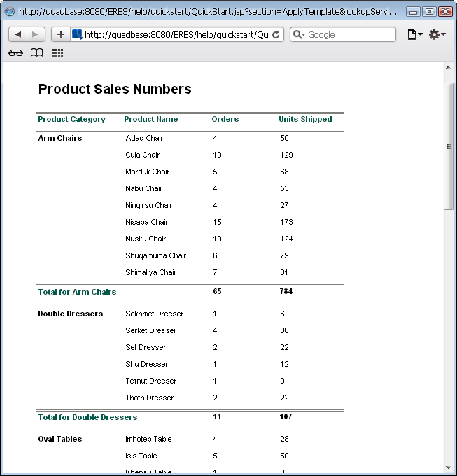Click the 784 units total value
Viewport: 457px width, 476px height.
pos(286,291)
